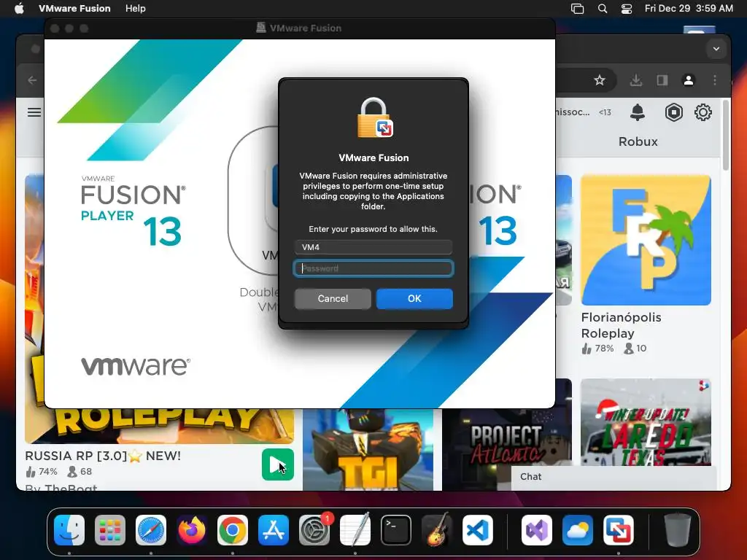This screenshot has width=747, height=560.
Task: Open the Trash in the Dock
Action: (x=678, y=530)
